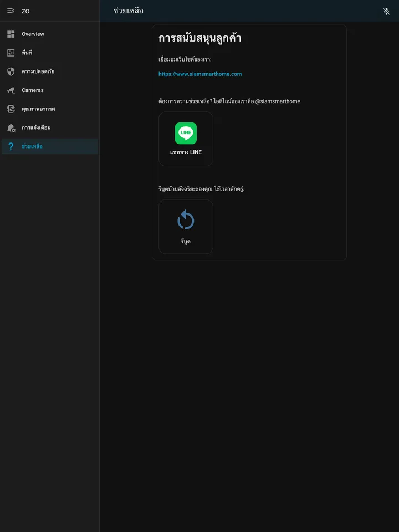This screenshot has width=399, height=532.
Task: Click the shield icon for ความปลอดภัย
Action: click(11, 71)
